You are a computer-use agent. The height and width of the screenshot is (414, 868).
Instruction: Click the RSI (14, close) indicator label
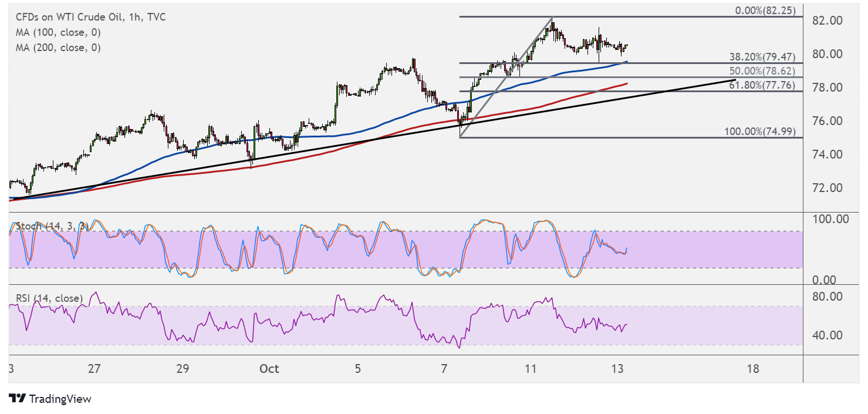tap(49, 298)
